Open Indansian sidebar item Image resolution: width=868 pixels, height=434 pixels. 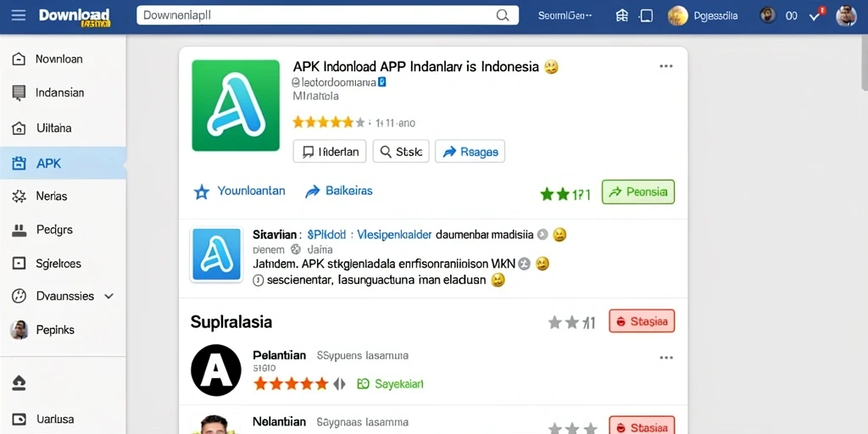[x=63, y=93]
